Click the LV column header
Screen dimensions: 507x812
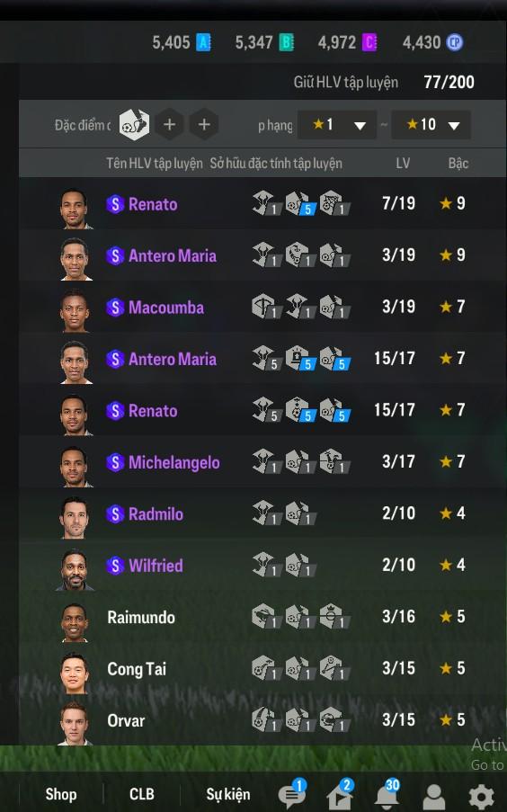pyautogui.click(x=403, y=164)
